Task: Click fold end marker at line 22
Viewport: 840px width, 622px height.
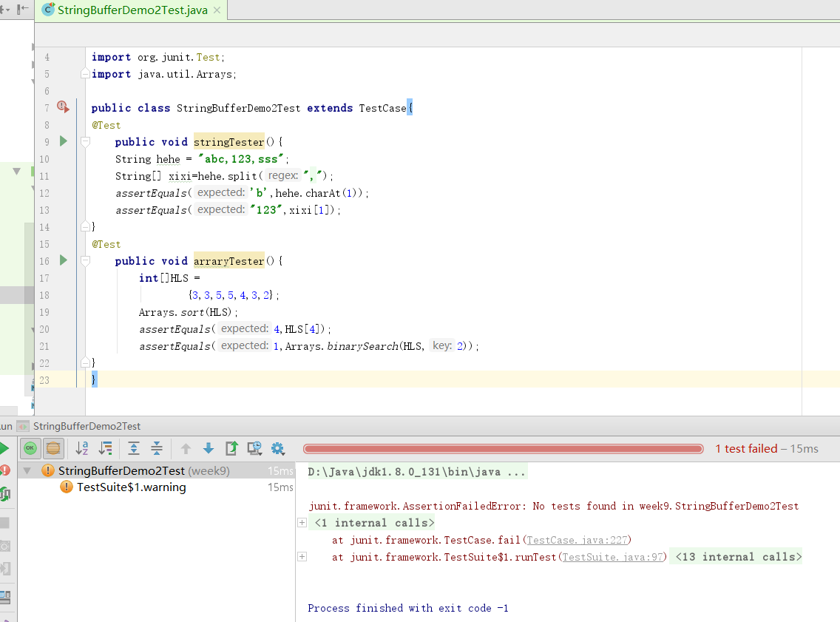Action: click(84, 362)
